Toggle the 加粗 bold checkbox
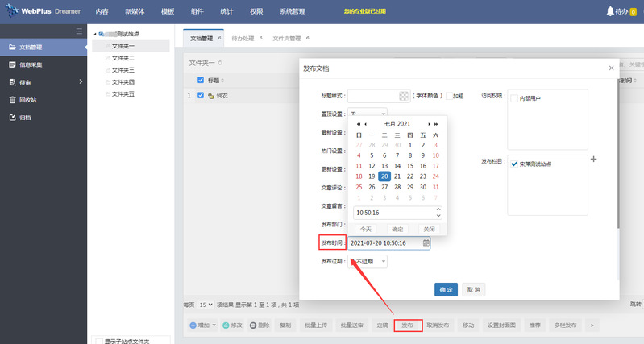The image size is (644, 344). 449,96
